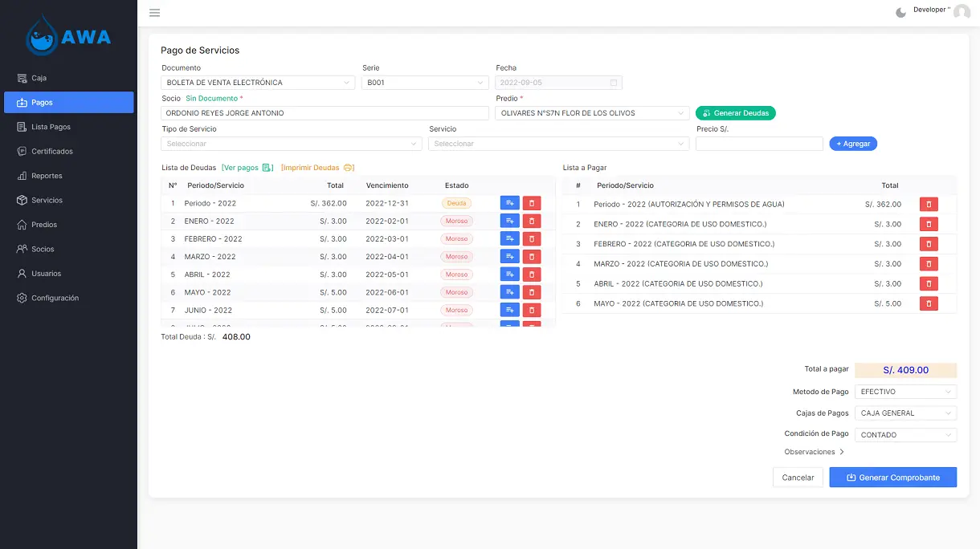Open the Tipo de Servicio selector
Screen dimensions: 980x549
(x=291, y=144)
